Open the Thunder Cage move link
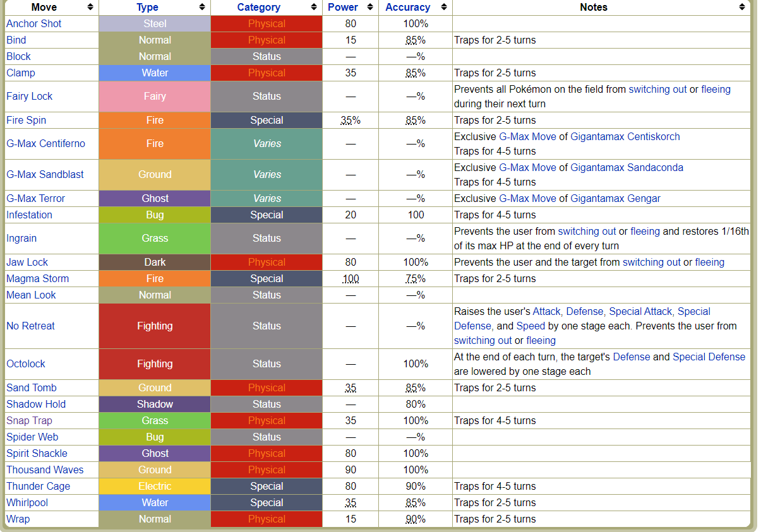The image size is (761, 532). point(39,486)
